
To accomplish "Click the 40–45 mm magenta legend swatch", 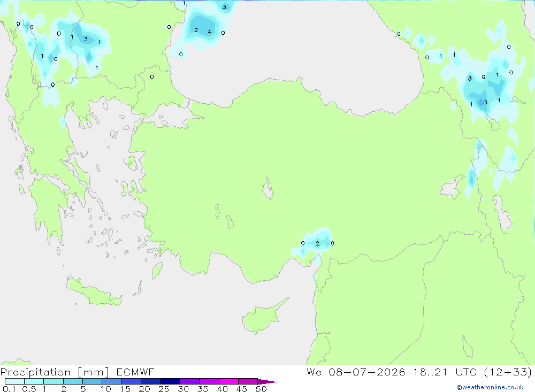I will [x=228, y=381].
